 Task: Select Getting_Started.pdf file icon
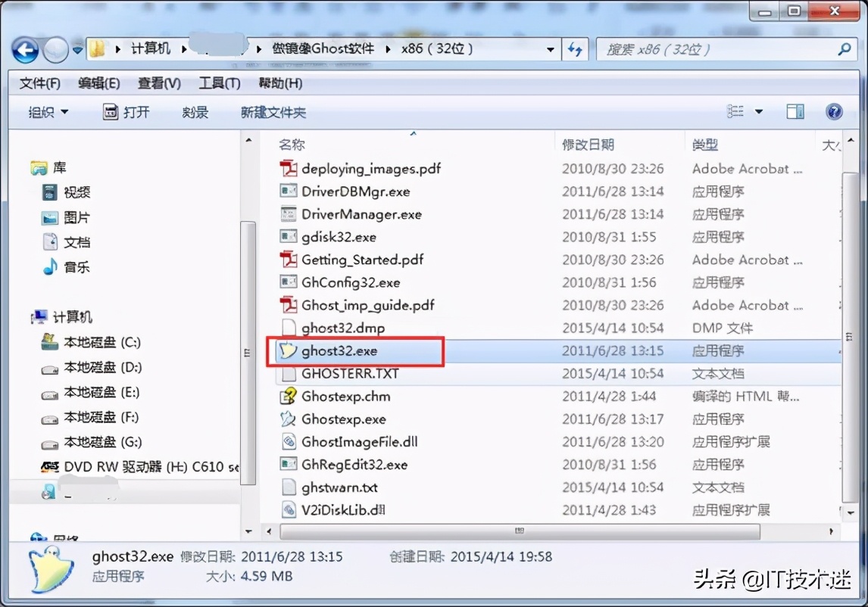(x=288, y=260)
